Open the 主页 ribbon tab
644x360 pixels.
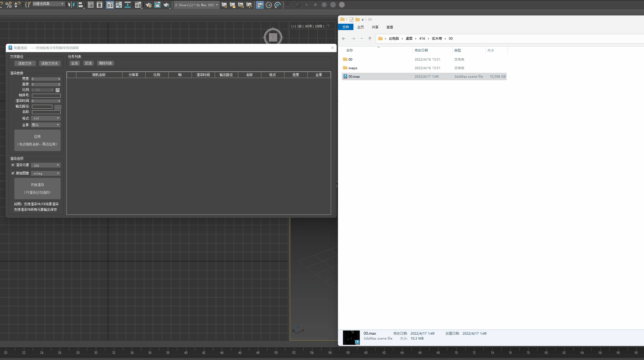pos(360,27)
